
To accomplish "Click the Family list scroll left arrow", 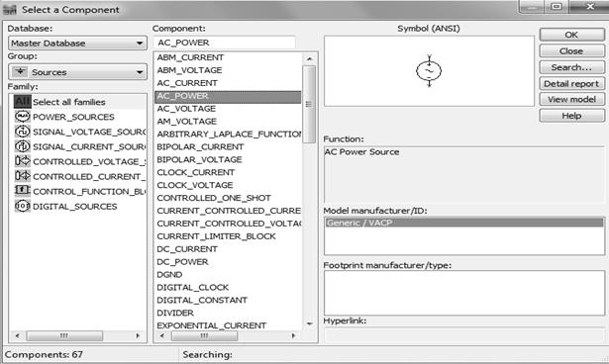I will [17, 335].
